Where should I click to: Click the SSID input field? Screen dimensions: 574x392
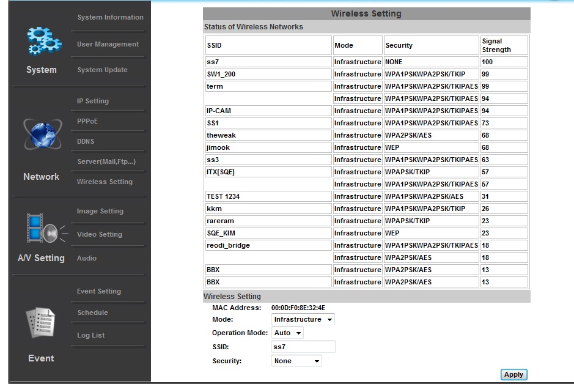pyautogui.click(x=303, y=347)
